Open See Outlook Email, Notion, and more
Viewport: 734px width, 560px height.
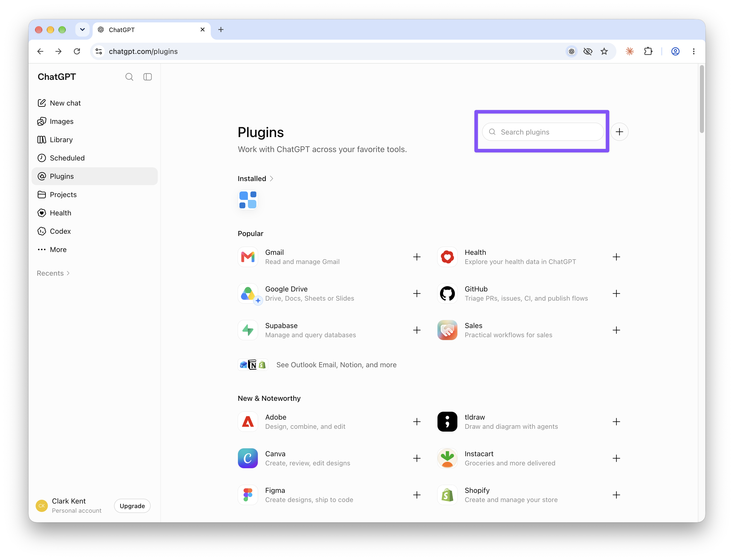[317, 365]
